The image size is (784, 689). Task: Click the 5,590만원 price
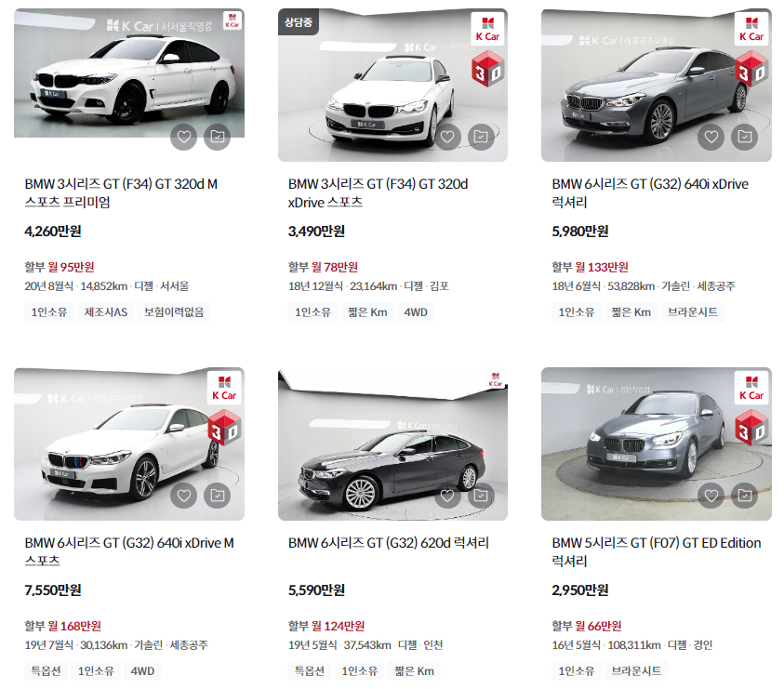(316, 590)
